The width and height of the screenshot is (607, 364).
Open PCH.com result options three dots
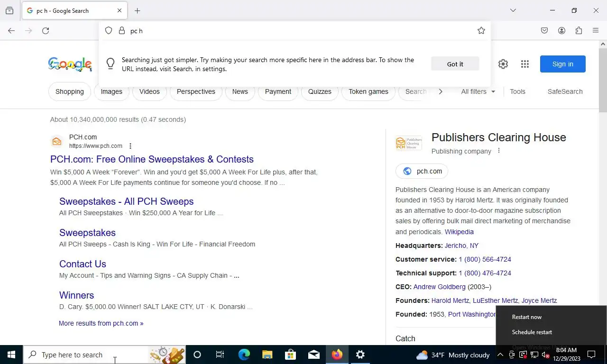coord(130,146)
